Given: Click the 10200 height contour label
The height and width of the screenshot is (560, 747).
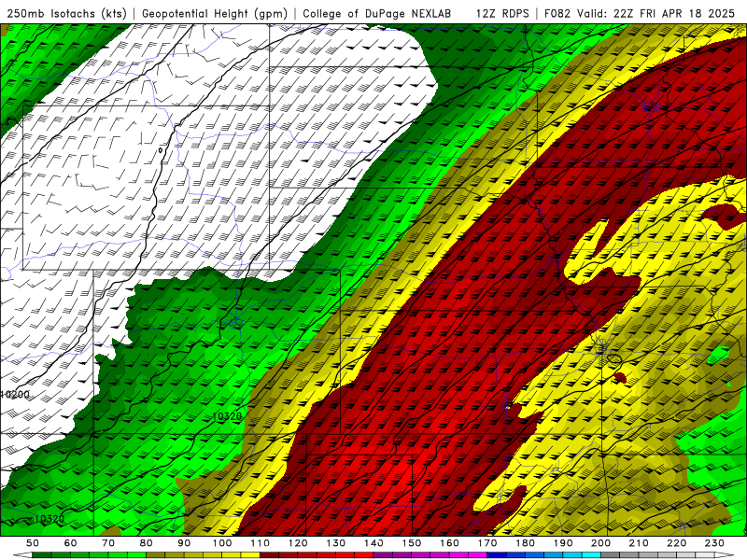Looking at the screenshot, I should 16,394.
